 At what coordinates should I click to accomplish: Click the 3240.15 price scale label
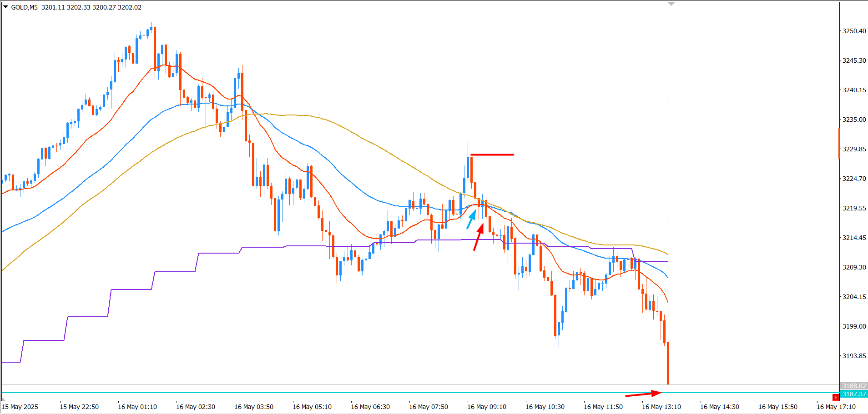coord(854,90)
